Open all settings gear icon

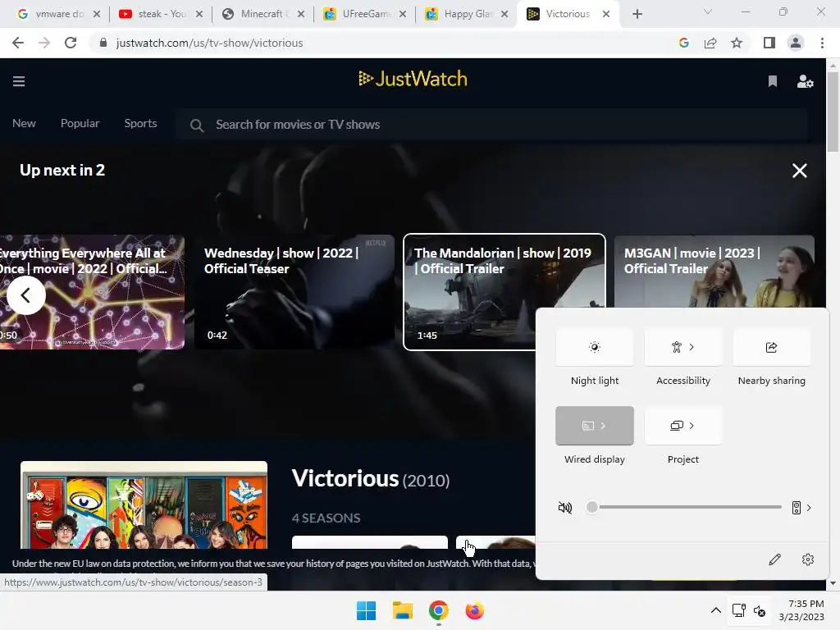coord(808,559)
